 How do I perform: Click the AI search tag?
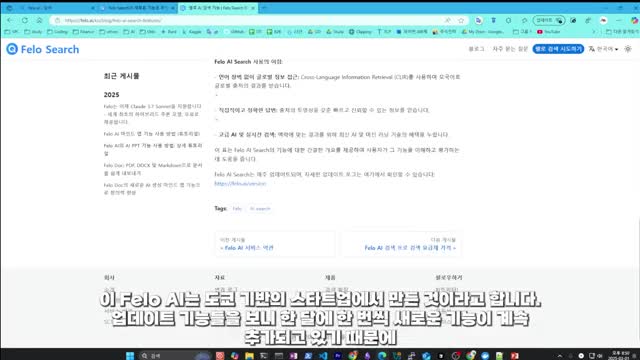(260, 209)
